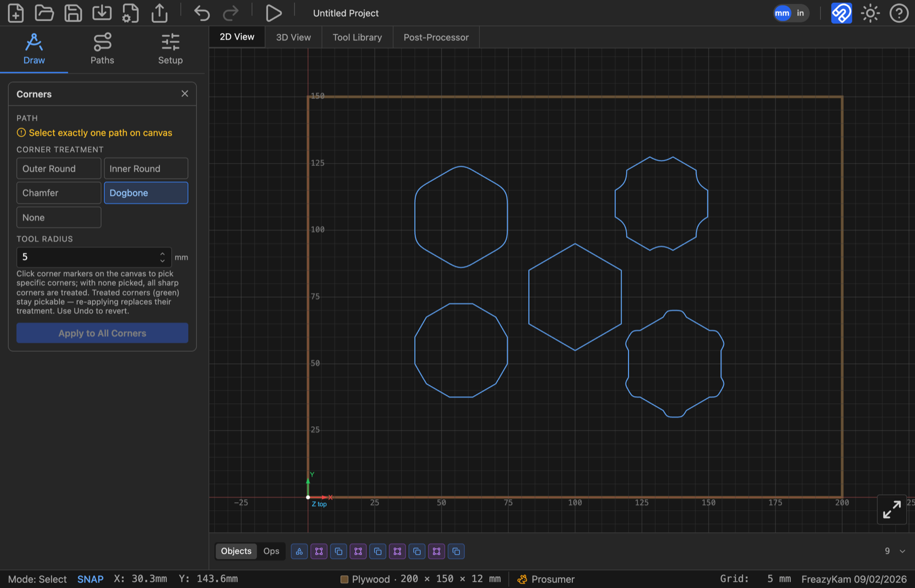Switch to 3D View tab
915x588 pixels.
click(293, 37)
